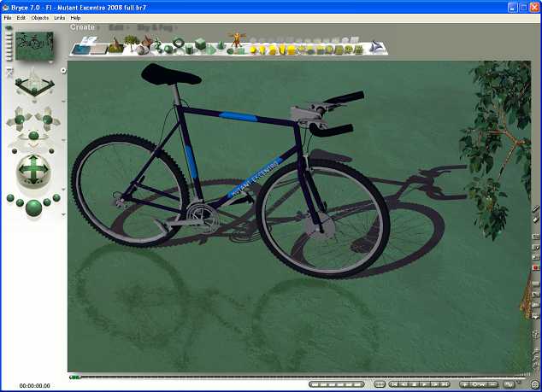Click the banking control sphere
This screenshot has height=392, width=542.
(x=33, y=136)
